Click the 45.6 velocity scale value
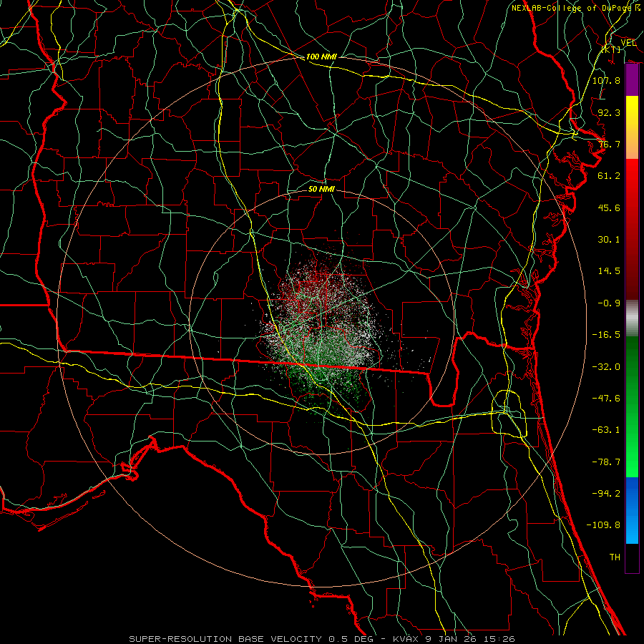Screen dimensions: 644x644 pos(609,208)
